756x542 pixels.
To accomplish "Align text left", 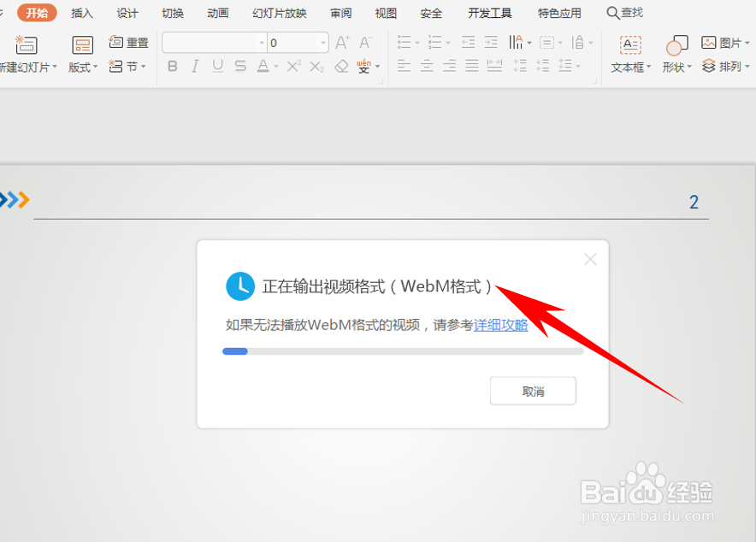I will pos(404,66).
